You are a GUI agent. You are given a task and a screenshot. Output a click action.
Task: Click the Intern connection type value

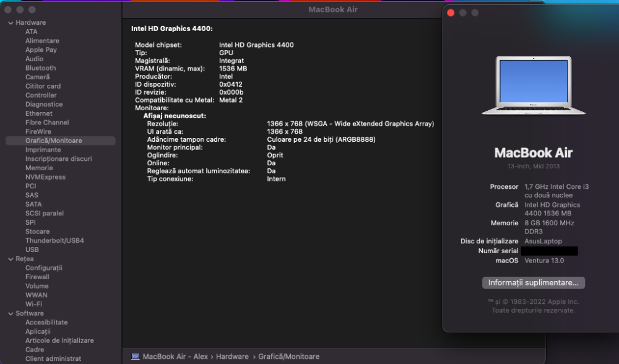pos(276,179)
